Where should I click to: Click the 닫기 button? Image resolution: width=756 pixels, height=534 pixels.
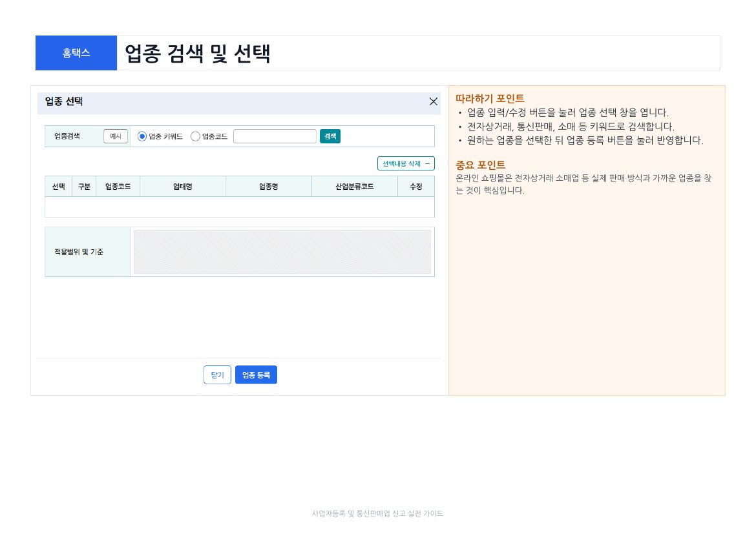coord(218,375)
